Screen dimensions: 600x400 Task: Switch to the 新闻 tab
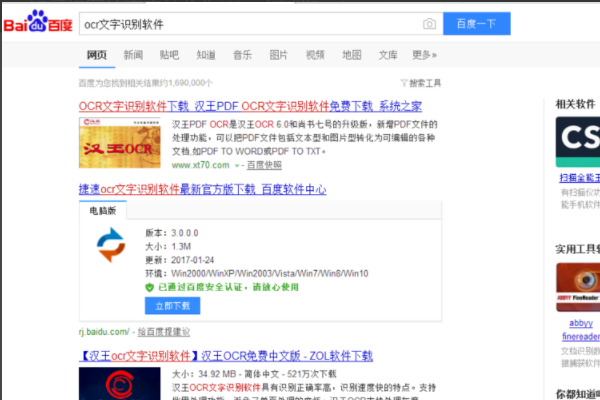pos(133,55)
